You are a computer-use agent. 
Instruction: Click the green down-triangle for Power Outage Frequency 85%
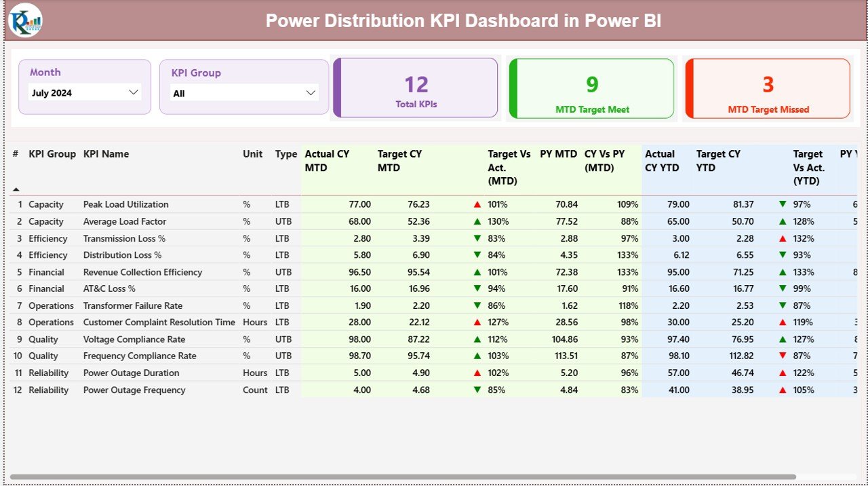click(x=477, y=390)
